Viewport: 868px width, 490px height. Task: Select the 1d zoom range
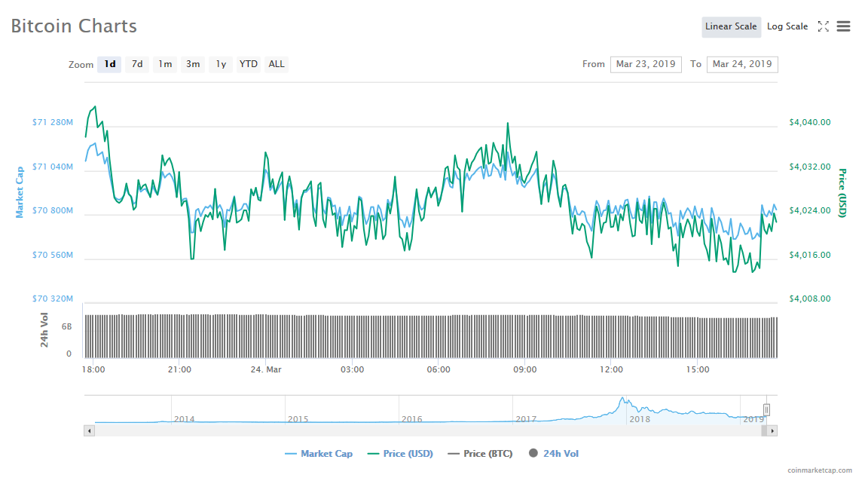110,64
